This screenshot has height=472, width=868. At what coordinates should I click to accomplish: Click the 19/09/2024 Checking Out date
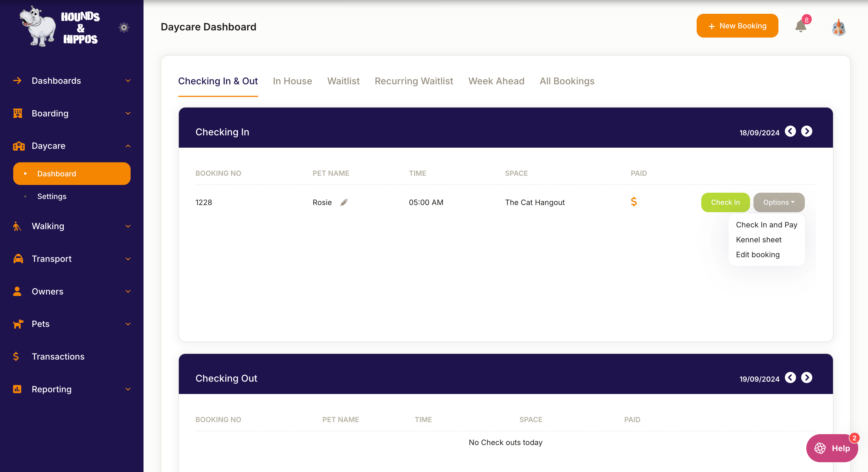[759, 379]
